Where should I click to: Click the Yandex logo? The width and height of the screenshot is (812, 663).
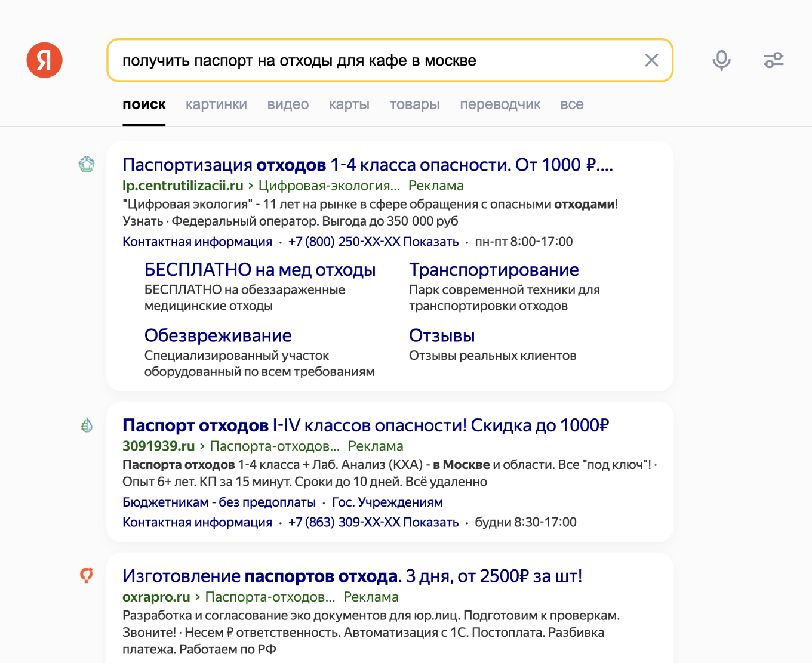click(44, 60)
